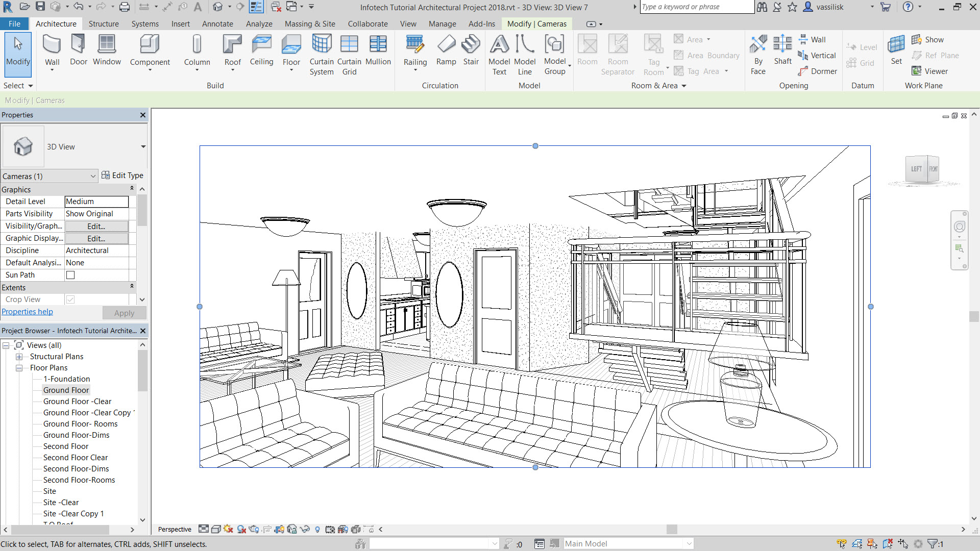The width and height of the screenshot is (980, 551).
Task: Enable the Collaborate tab
Action: [367, 23]
